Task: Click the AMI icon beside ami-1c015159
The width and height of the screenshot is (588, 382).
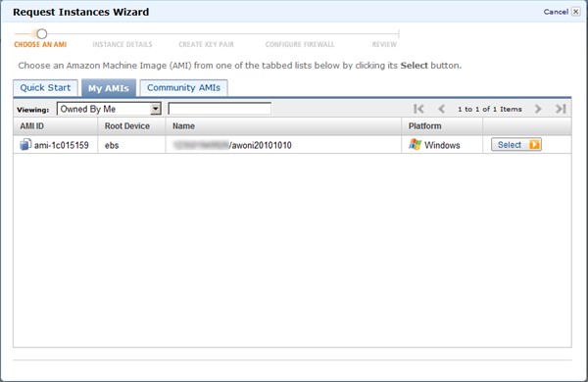Action: coord(25,144)
